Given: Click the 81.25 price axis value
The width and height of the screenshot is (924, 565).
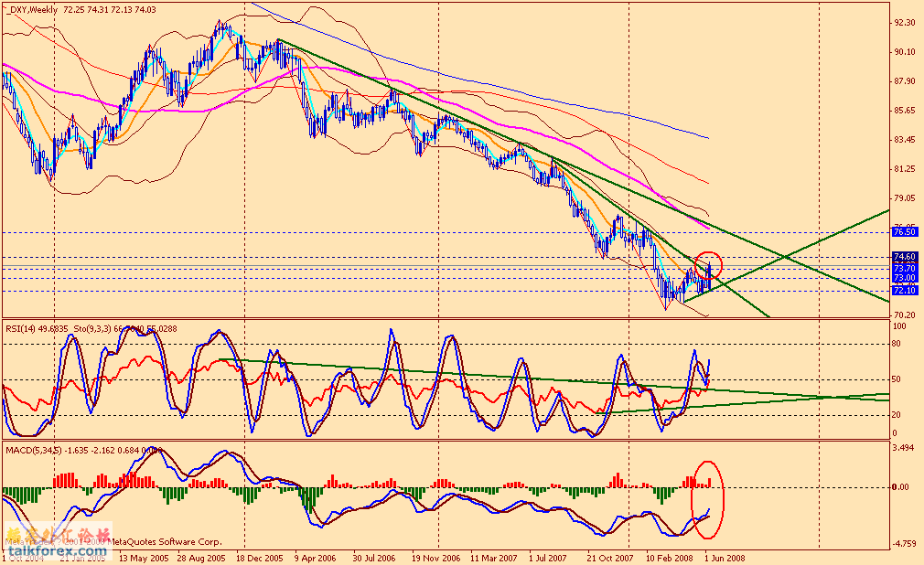Looking at the screenshot, I should pos(905,169).
